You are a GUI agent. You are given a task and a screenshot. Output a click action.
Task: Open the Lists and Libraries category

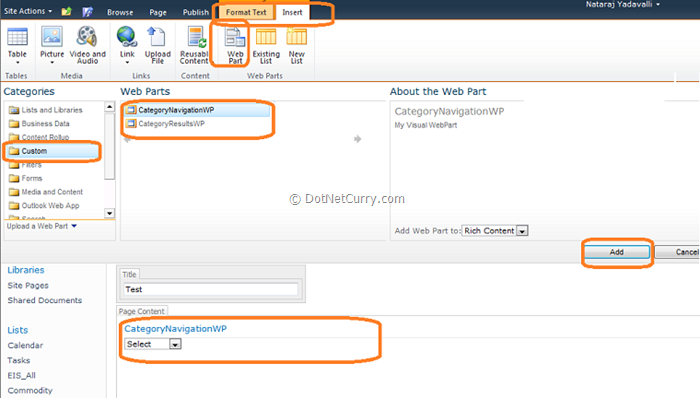52,110
